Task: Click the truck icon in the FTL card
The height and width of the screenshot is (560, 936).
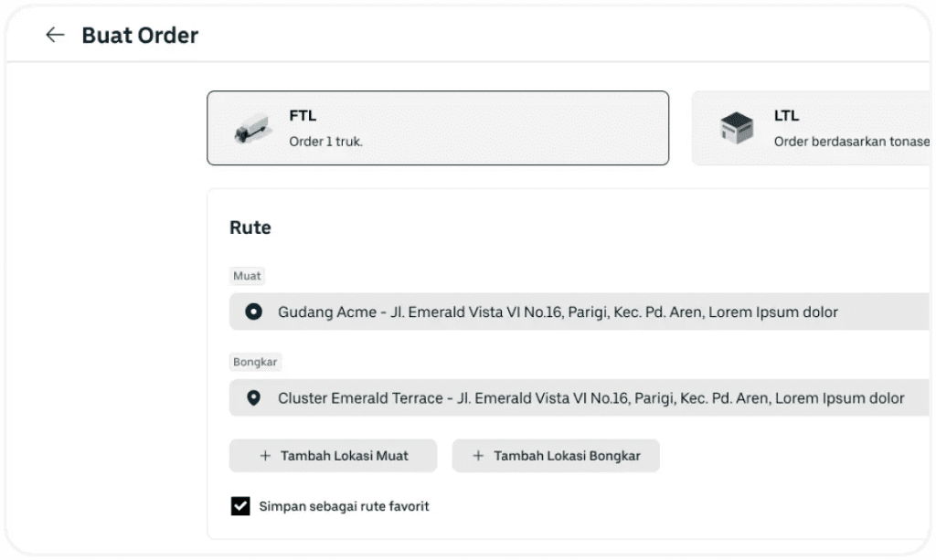Action: pyautogui.click(x=251, y=129)
